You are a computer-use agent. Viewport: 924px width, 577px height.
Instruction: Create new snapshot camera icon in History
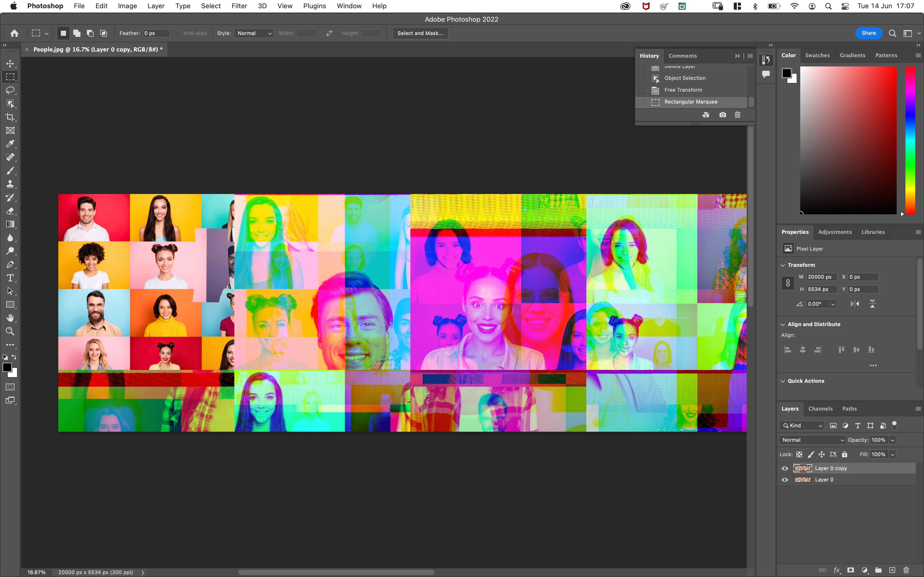[x=722, y=115]
